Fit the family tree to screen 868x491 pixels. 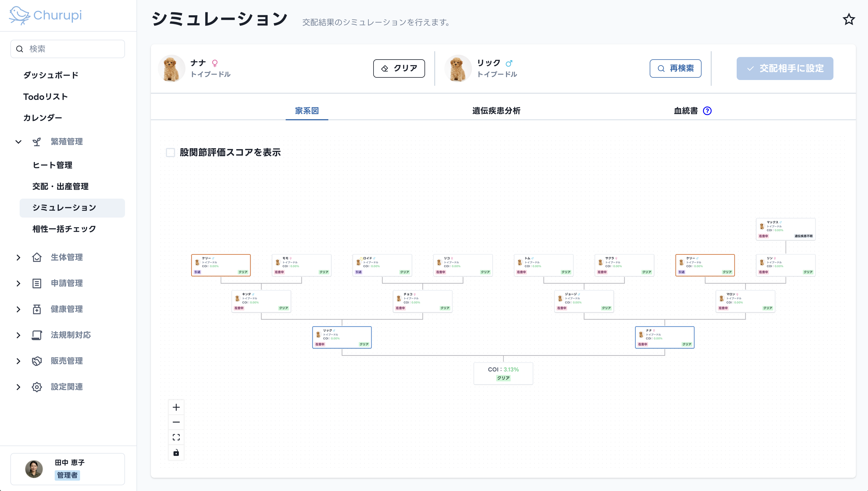[176, 437]
